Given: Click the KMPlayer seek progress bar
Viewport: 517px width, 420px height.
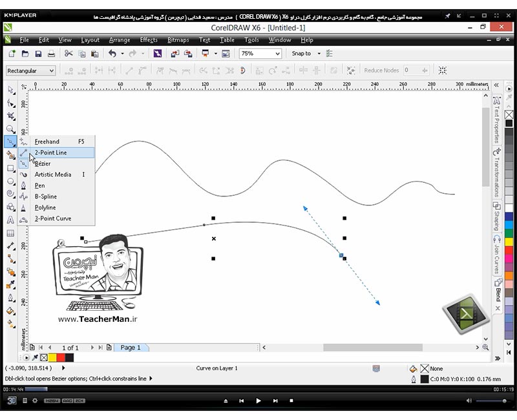Looking at the screenshot, I should pos(259,390).
